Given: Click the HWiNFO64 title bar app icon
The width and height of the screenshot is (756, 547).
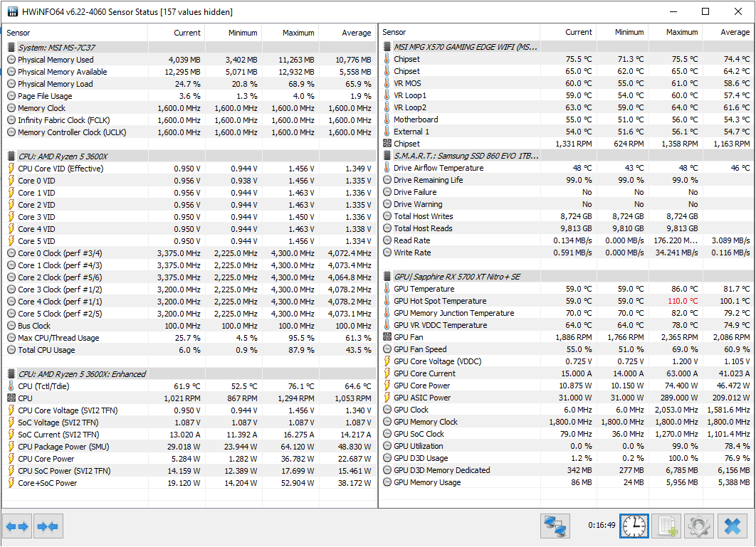Looking at the screenshot, I should click(x=13, y=11).
